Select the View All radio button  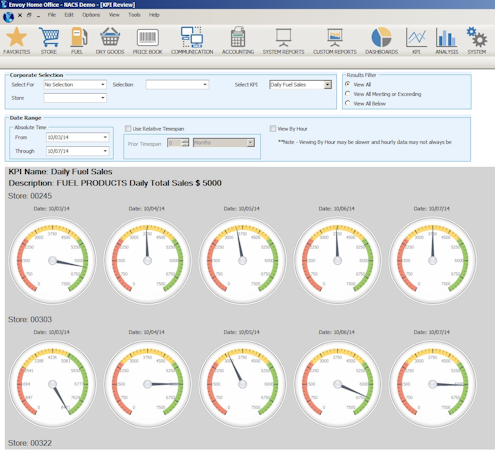click(x=348, y=84)
